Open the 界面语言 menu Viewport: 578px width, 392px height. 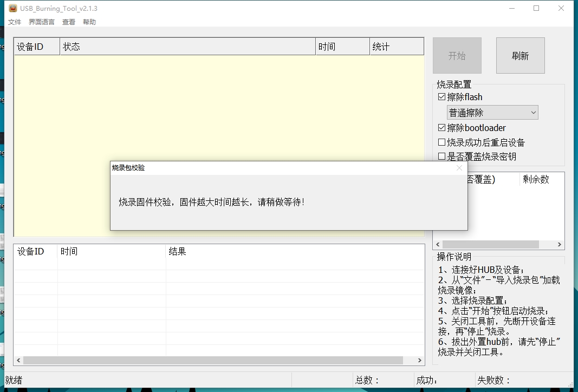click(42, 22)
